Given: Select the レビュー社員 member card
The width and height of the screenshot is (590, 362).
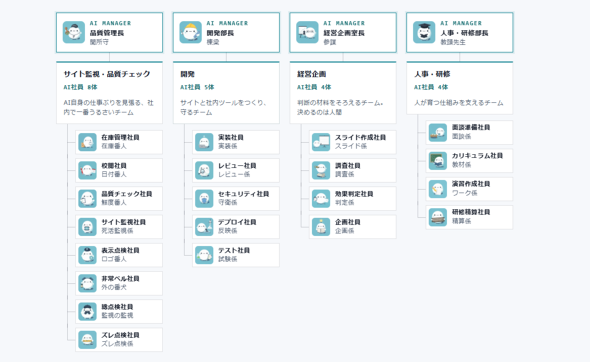Looking at the screenshot, I should (236, 170).
